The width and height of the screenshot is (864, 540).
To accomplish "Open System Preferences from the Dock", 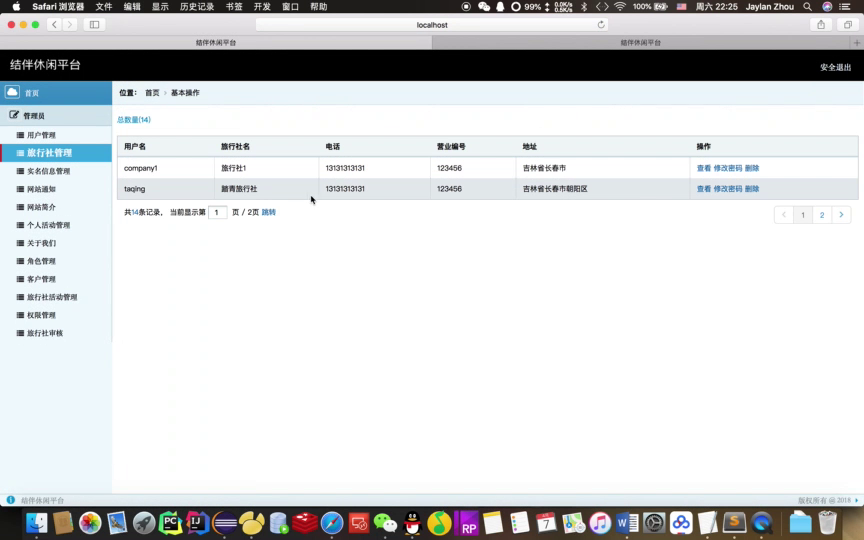I will [x=654, y=523].
